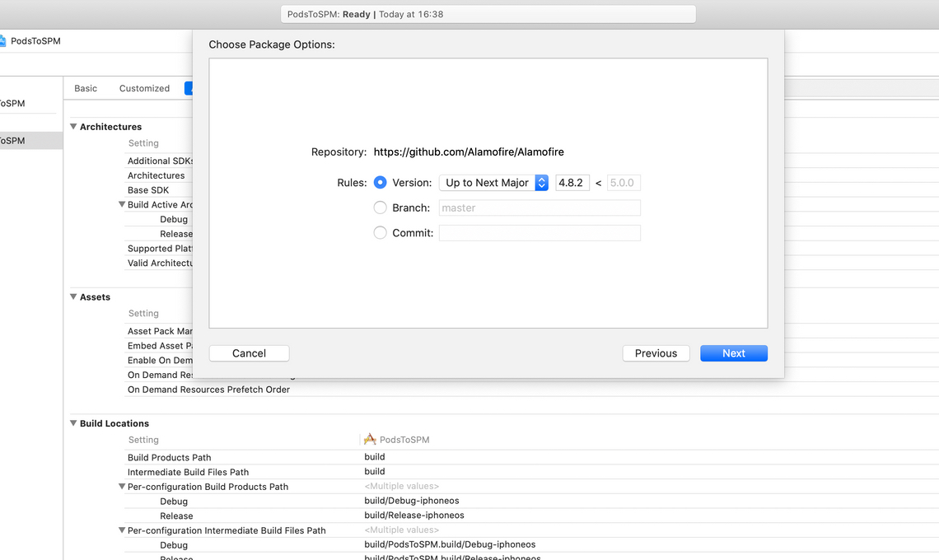Collapse the Assets section

click(73, 296)
